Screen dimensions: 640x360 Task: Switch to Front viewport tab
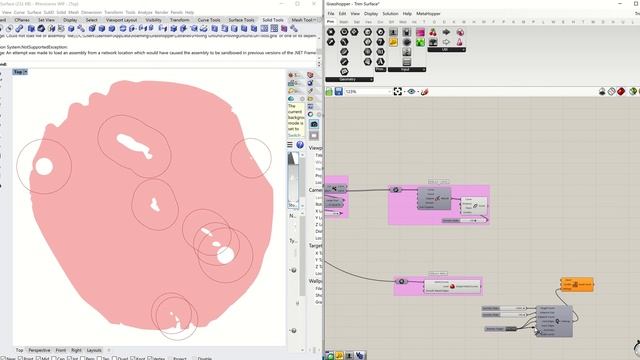pos(60,350)
